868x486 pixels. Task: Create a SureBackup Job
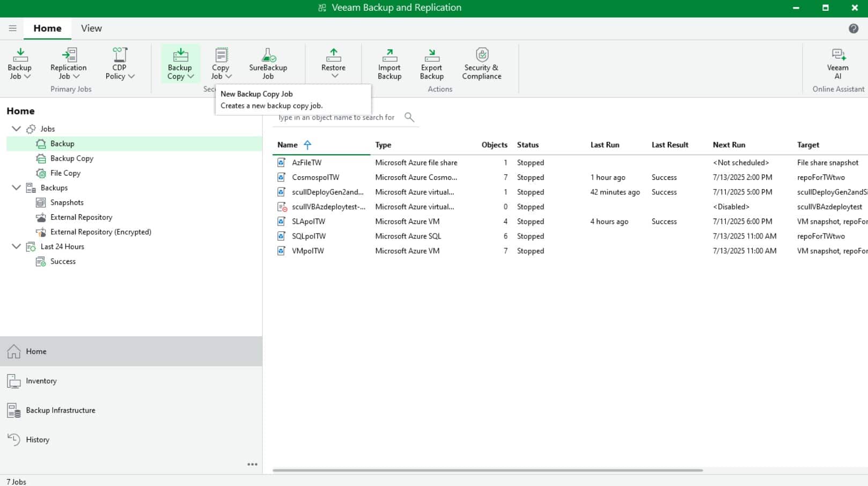point(268,63)
